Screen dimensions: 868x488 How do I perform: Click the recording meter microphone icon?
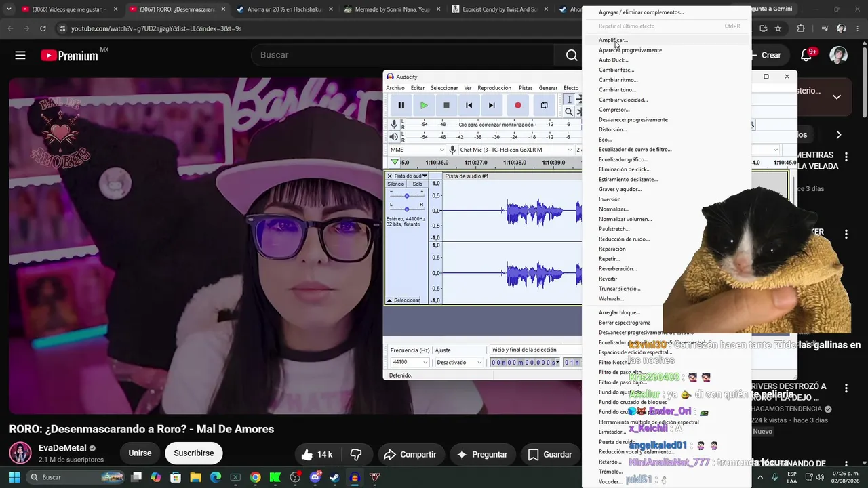point(394,125)
